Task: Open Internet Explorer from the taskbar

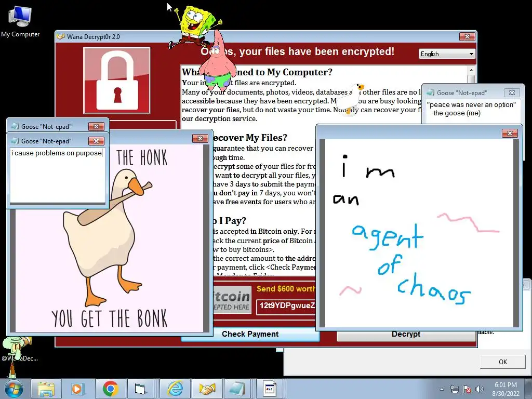Action: pyautogui.click(x=176, y=389)
